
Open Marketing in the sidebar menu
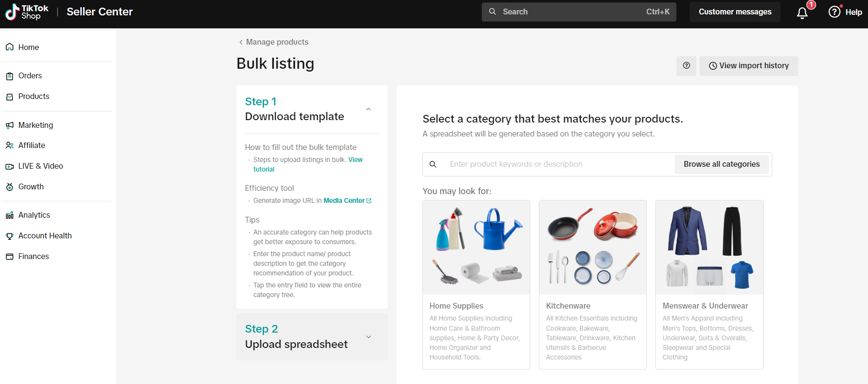[36, 125]
